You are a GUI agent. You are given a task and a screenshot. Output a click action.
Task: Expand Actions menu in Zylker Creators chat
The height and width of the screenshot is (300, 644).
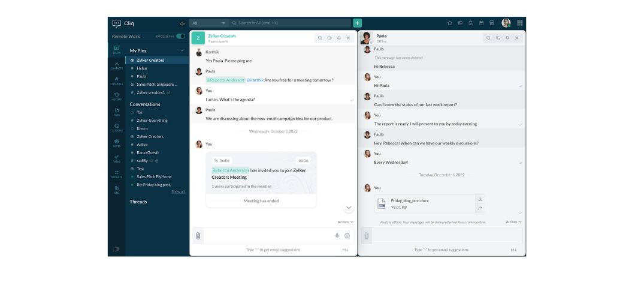point(346,222)
